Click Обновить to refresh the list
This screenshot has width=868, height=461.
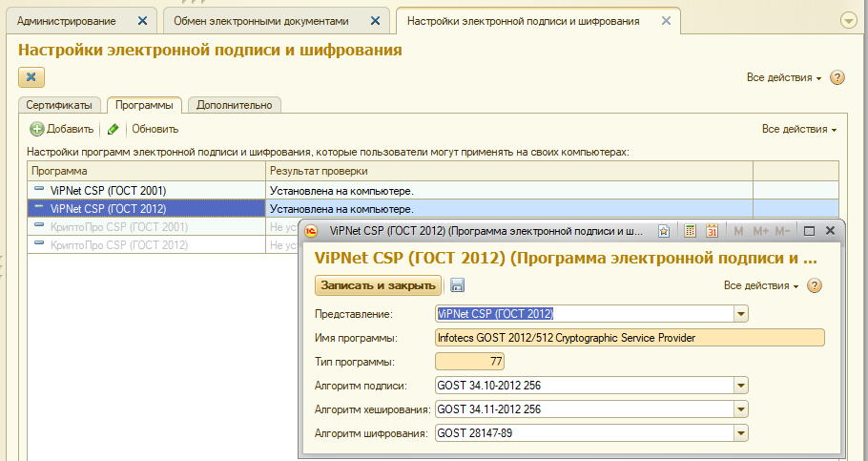[155, 129]
